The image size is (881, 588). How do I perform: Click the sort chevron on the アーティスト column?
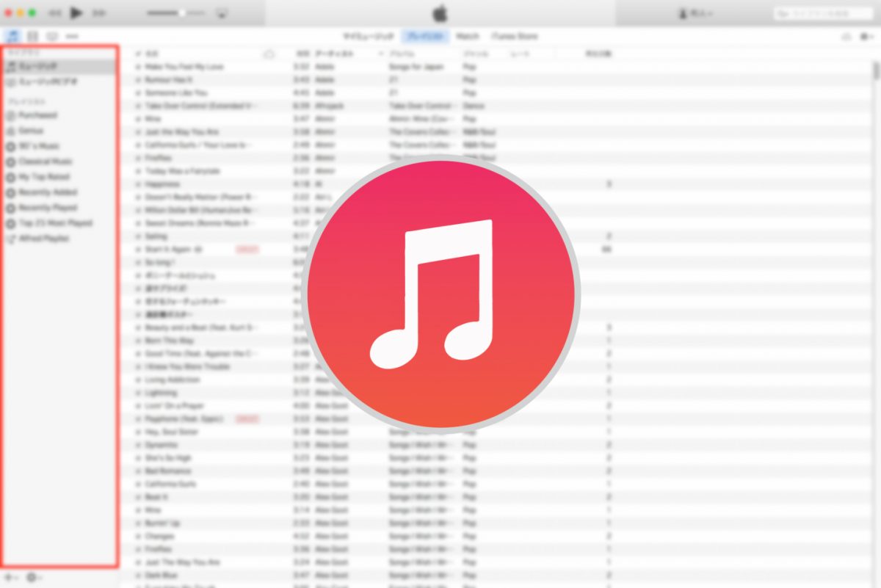click(380, 54)
